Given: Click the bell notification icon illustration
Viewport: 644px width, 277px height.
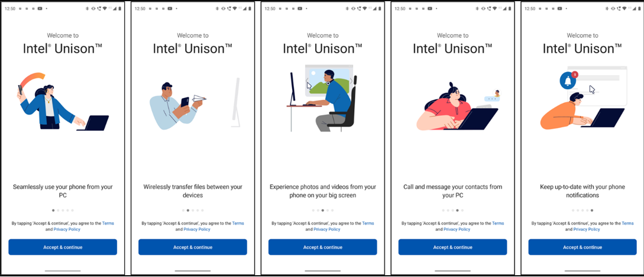Looking at the screenshot, I should tap(568, 81).
